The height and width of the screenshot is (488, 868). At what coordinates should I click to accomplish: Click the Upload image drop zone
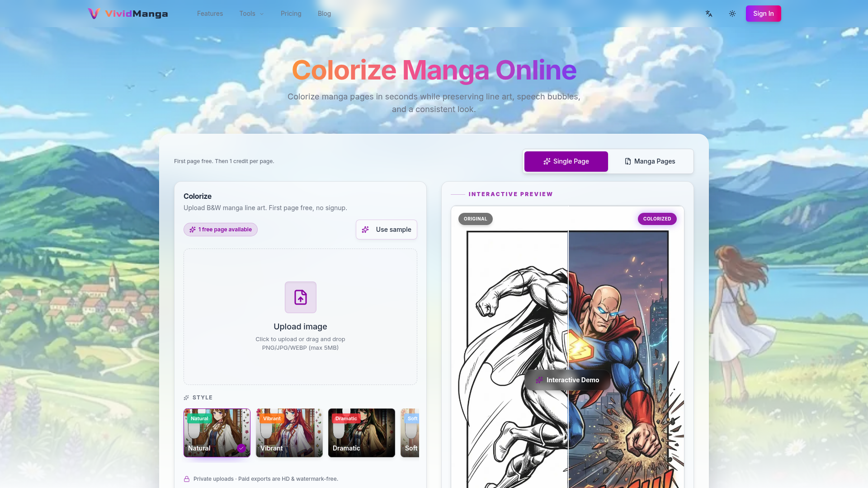(x=300, y=317)
